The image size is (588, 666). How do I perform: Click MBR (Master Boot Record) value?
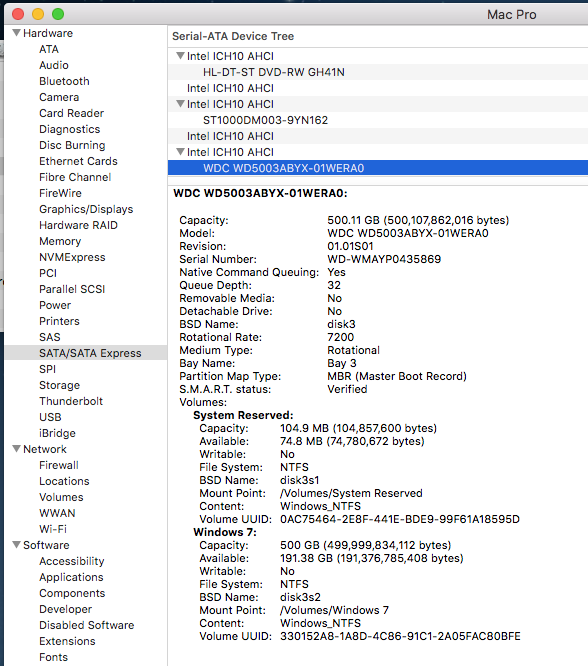(397, 376)
